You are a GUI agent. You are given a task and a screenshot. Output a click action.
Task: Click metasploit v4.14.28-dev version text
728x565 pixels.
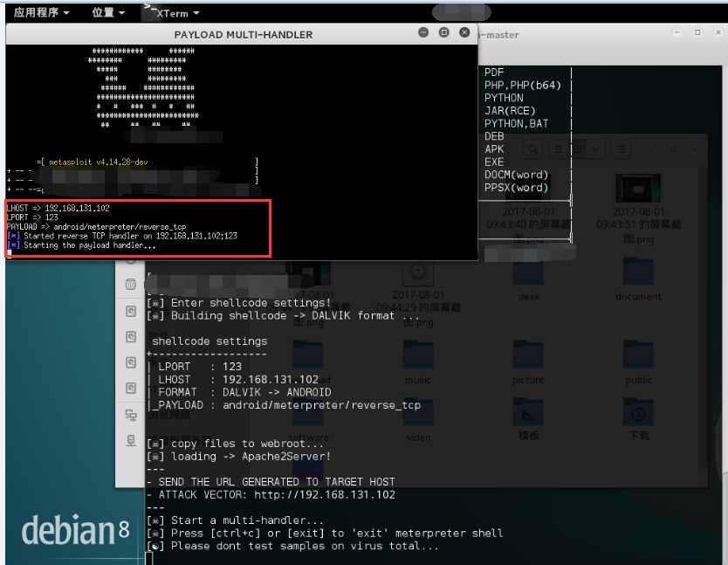(x=99, y=162)
